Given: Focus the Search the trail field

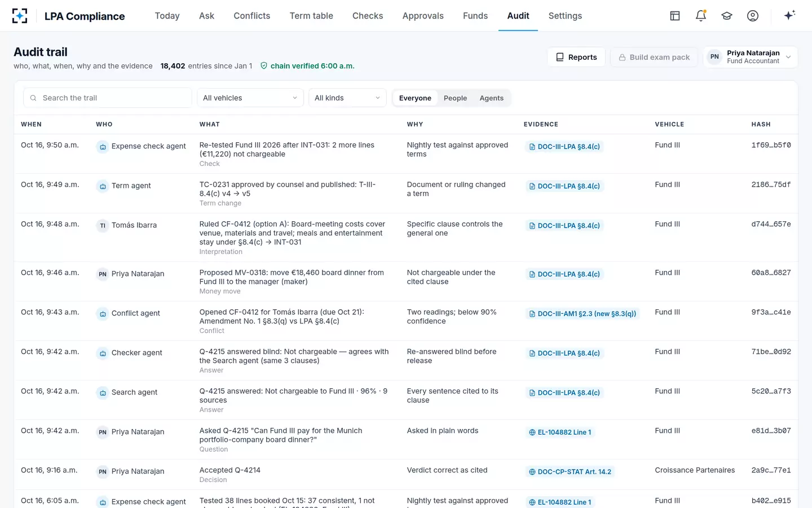Looking at the screenshot, I should 108,98.
